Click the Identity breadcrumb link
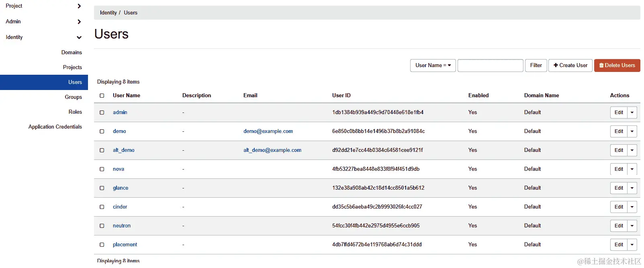The image size is (644, 268). pos(108,13)
